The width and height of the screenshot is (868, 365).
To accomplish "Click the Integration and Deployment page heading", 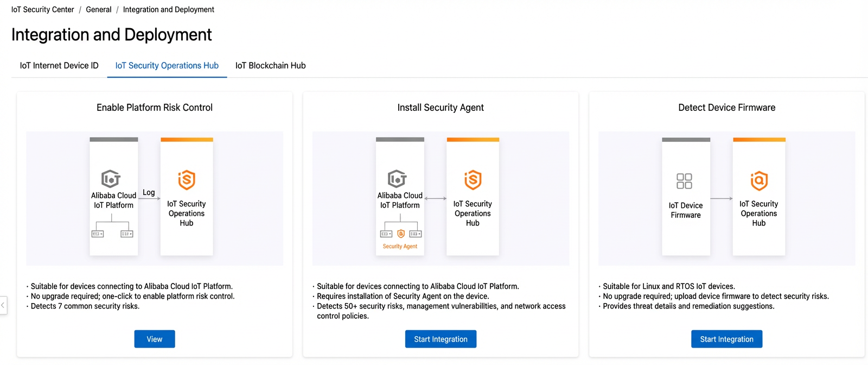I will tap(111, 35).
